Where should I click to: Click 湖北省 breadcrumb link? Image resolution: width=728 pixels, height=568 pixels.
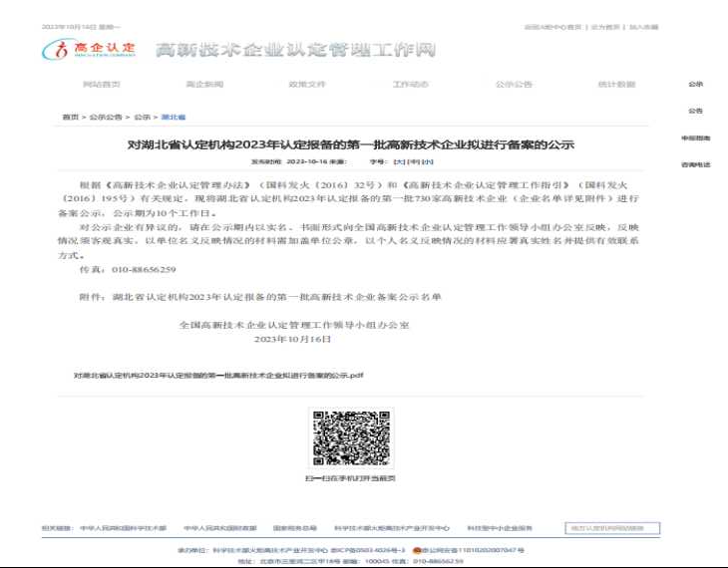(x=174, y=117)
